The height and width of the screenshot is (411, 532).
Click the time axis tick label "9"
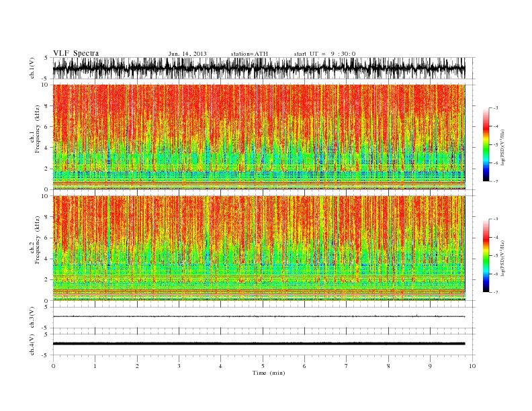pyautogui.click(x=430, y=366)
